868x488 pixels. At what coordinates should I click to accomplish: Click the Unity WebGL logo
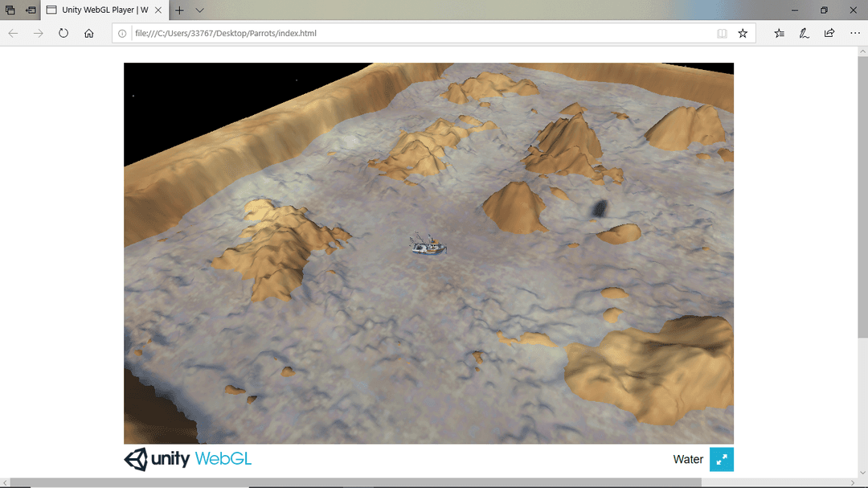tap(187, 459)
